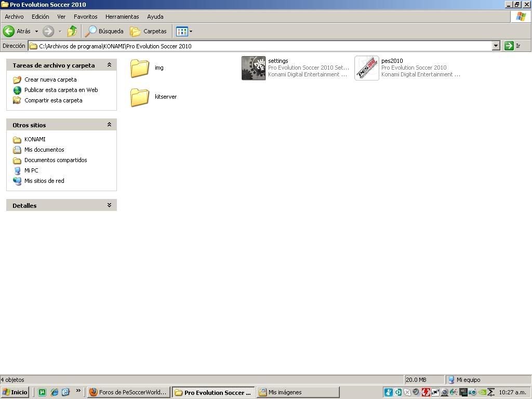Screen dimensions: 532x399
Task: Expand the address bar dropdown
Action: tap(496, 46)
